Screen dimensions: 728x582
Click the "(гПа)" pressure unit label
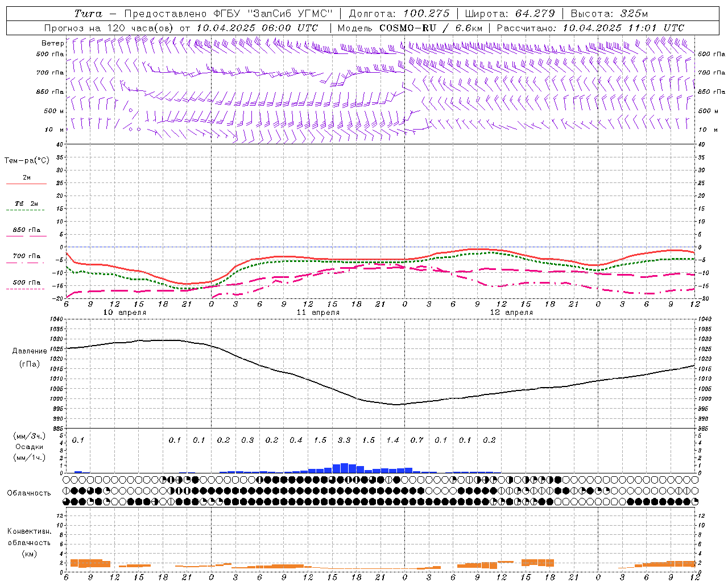pos(29,364)
